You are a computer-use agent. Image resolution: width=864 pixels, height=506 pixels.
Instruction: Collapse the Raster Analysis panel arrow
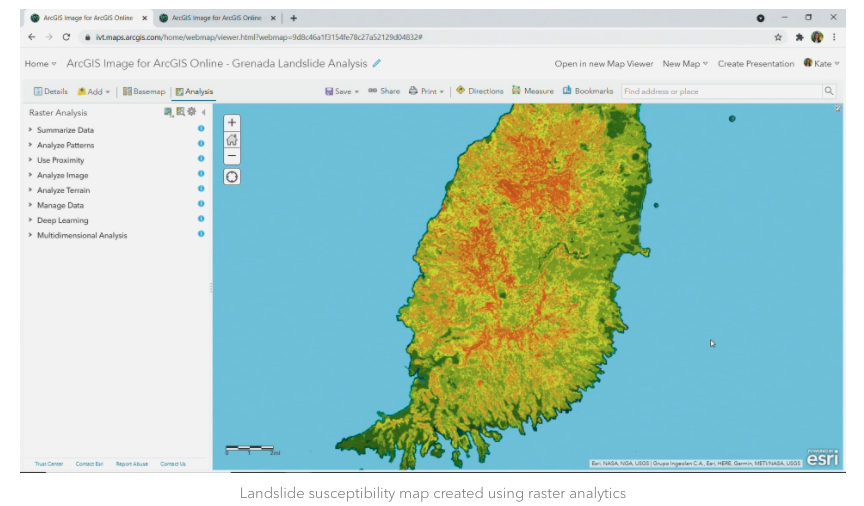pos(203,112)
